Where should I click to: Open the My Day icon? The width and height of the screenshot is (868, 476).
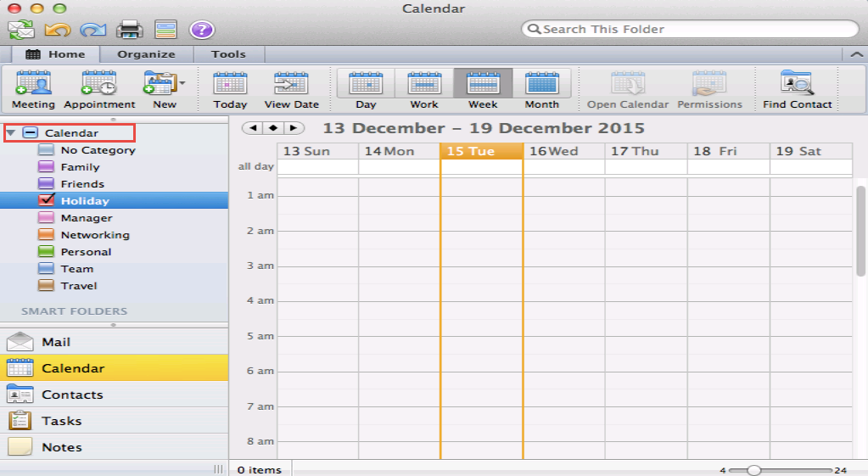pyautogui.click(x=165, y=30)
